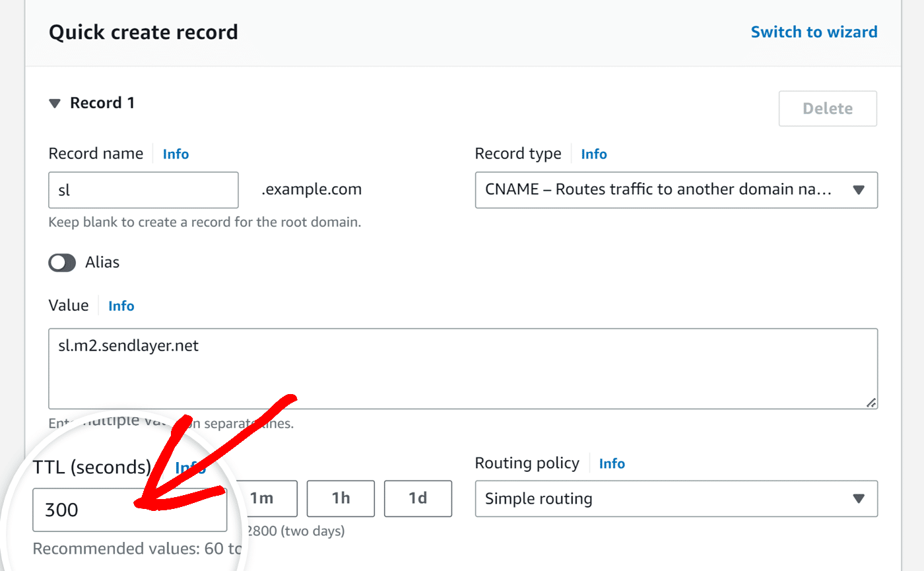The width and height of the screenshot is (924, 571).
Task: Open the Routing policy Info tooltip
Action: [x=612, y=463]
